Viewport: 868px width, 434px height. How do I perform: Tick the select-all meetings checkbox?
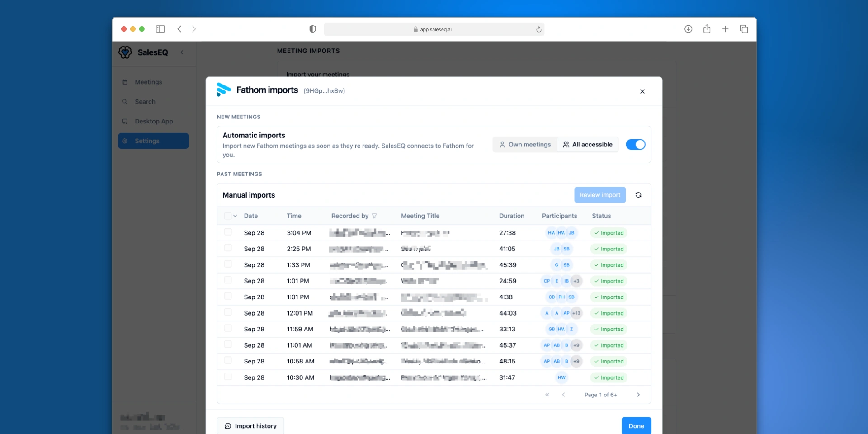pyautogui.click(x=228, y=216)
